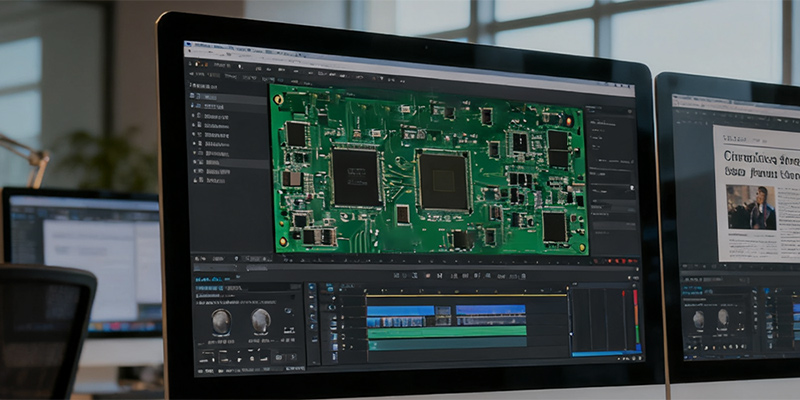Viewport: 800px width, 400px height.
Task: Click the teal audio clip on bottom track
Action: point(445,343)
